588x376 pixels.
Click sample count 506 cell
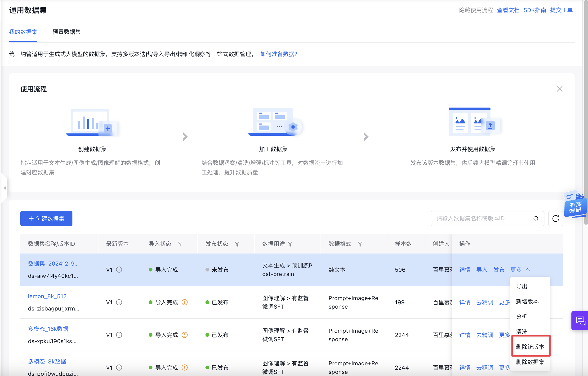400,270
